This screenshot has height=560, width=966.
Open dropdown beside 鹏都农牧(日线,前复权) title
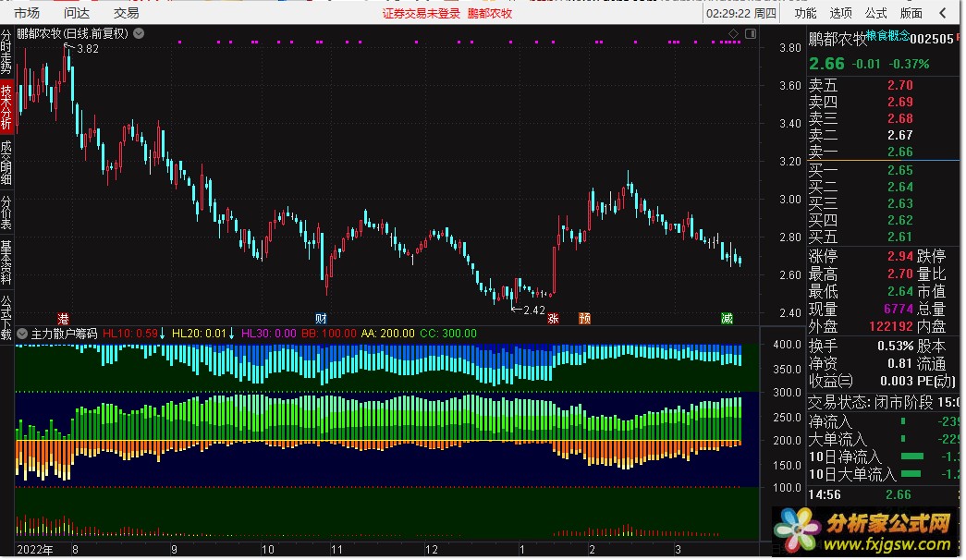click(140, 33)
